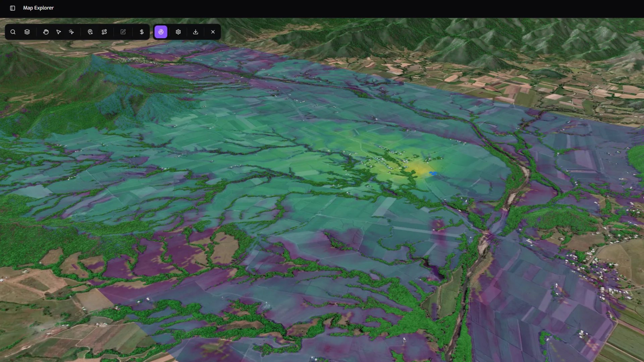
Task: Open the map search tool
Action: 13,32
